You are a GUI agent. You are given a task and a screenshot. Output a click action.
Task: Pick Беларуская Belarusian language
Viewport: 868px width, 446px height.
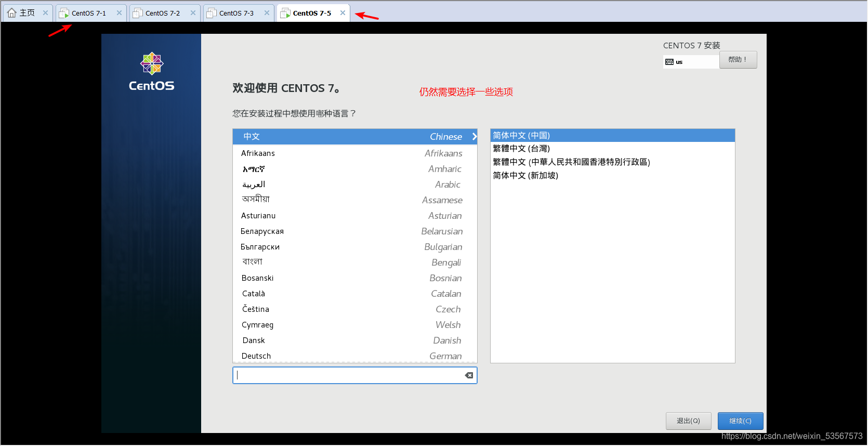click(355, 231)
